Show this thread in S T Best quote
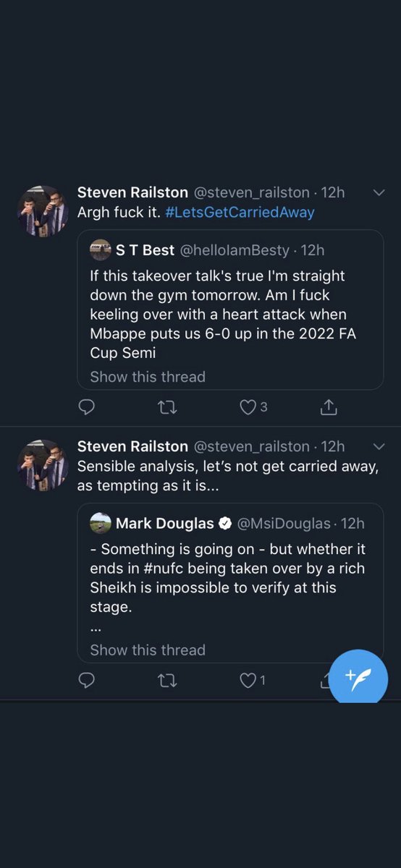This screenshot has height=868, width=401. (x=148, y=377)
